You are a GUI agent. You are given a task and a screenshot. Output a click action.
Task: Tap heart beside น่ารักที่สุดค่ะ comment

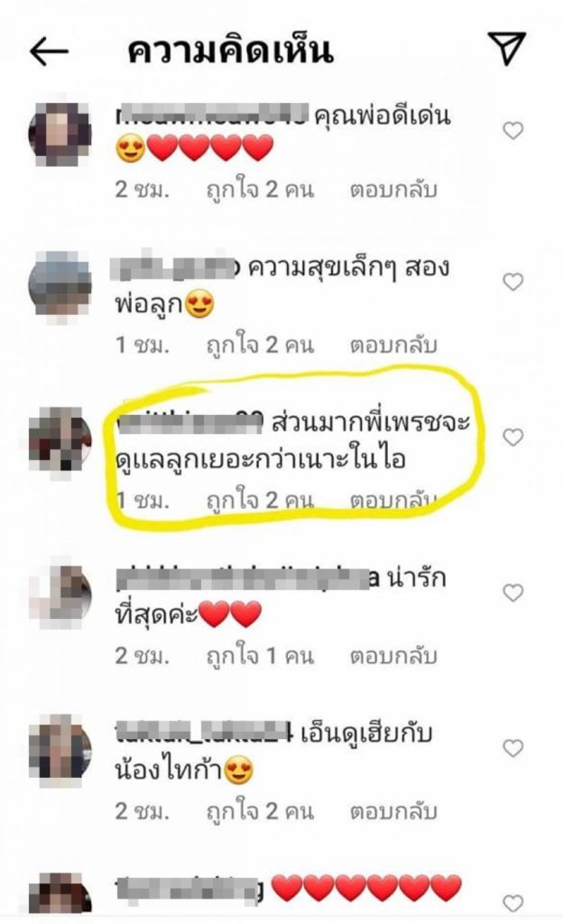(513, 593)
